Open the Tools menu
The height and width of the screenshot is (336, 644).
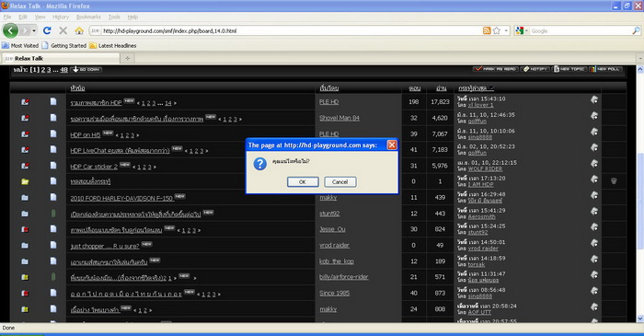(114, 17)
